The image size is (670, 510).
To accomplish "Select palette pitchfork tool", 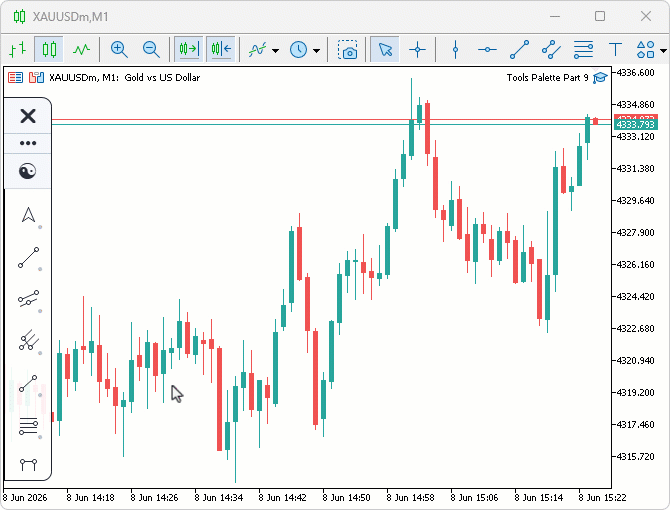I will pos(28,340).
